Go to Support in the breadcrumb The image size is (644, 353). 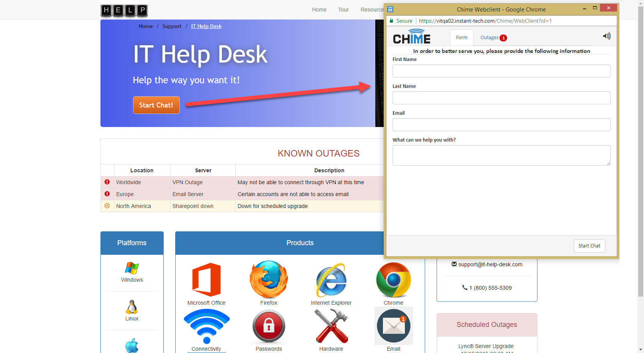pyautogui.click(x=172, y=26)
